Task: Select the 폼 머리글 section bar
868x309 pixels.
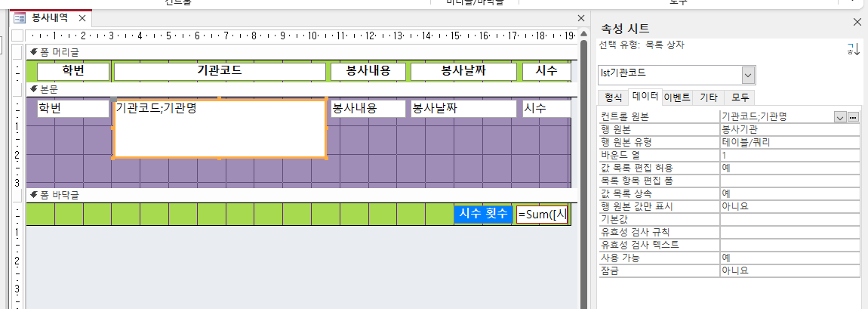Action: (x=302, y=51)
